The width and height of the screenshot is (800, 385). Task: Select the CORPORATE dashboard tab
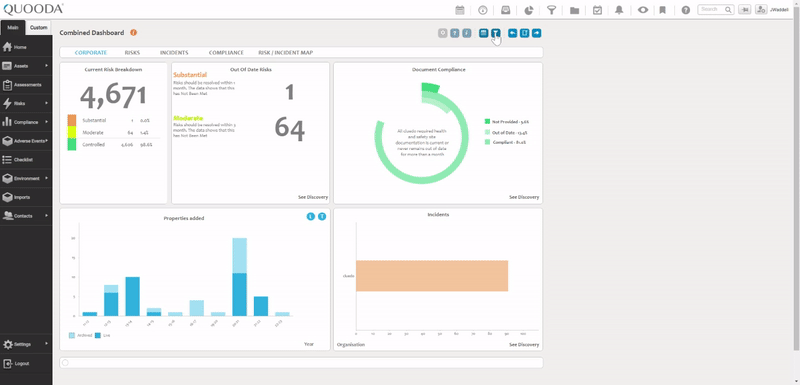pos(91,53)
